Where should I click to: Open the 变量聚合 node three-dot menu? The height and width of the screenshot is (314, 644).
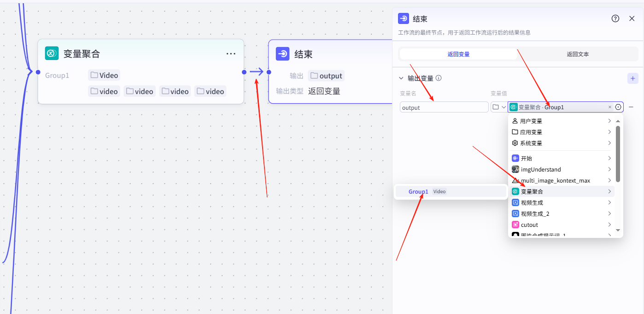231,54
